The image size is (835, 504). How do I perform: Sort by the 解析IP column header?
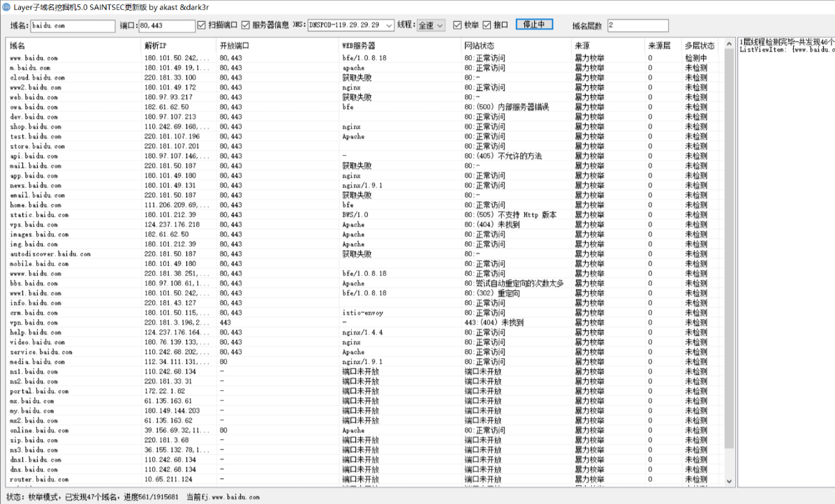click(178, 45)
